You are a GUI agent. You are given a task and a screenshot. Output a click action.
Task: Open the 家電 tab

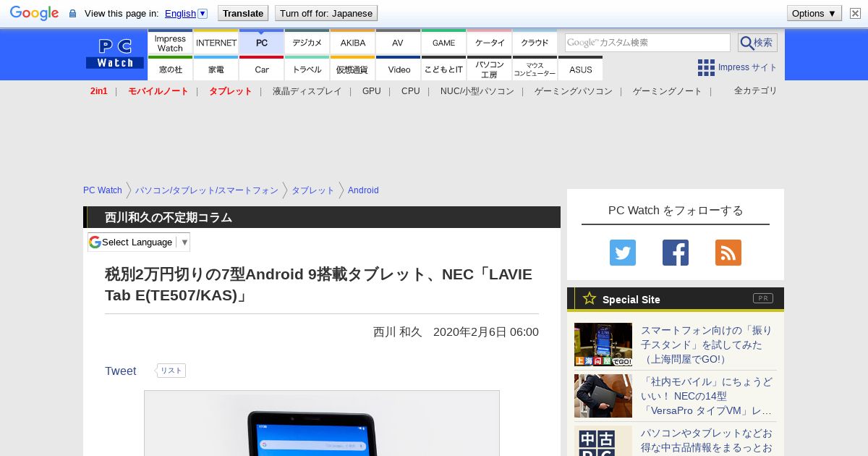click(216, 69)
